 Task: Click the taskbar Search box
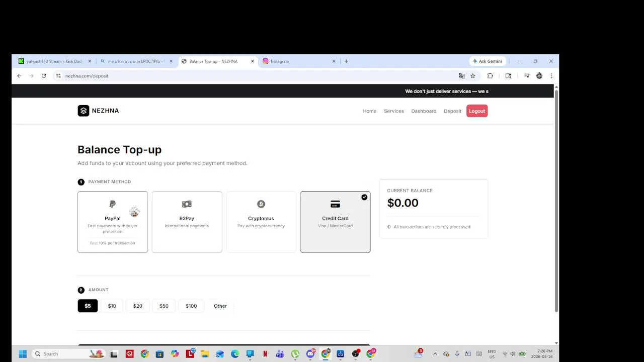point(68,354)
